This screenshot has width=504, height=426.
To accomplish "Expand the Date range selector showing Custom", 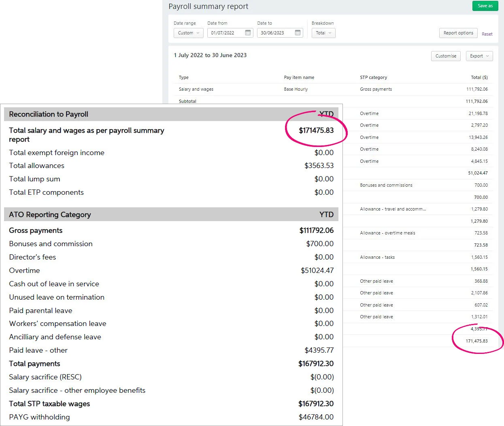I will pyautogui.click(x=188, y=33).
